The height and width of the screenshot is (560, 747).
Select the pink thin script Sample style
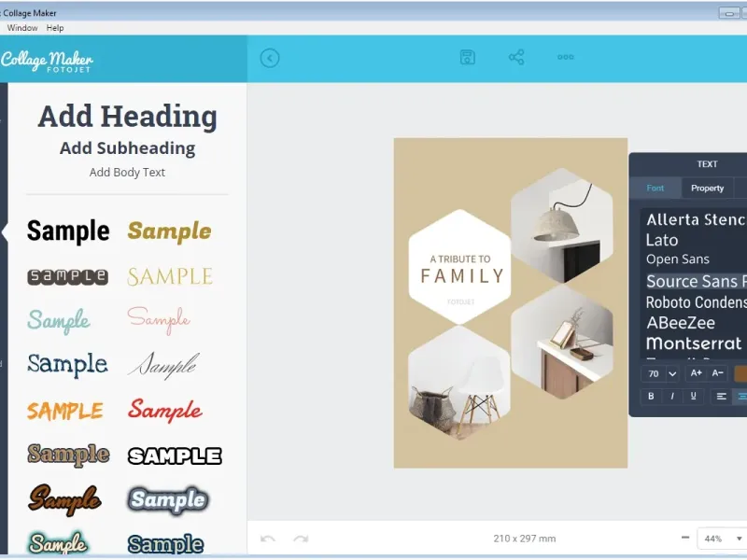coord(159,319)
